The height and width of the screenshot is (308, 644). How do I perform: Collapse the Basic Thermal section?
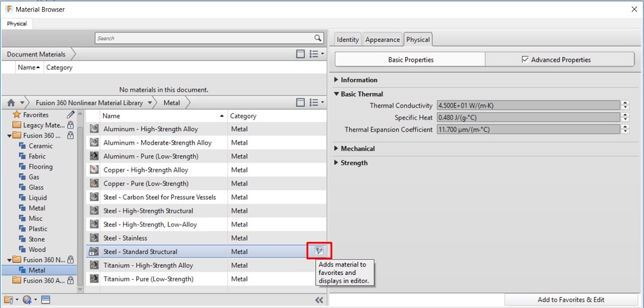coord(337,94)
